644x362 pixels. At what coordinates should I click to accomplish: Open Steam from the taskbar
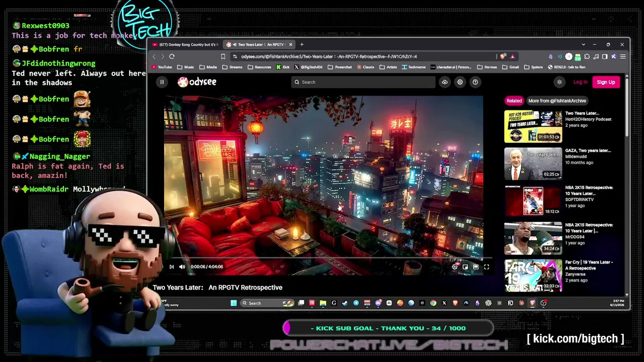[x=345, y=303]
